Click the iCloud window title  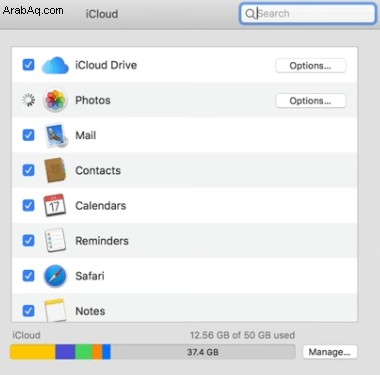(x=102, y=14)
